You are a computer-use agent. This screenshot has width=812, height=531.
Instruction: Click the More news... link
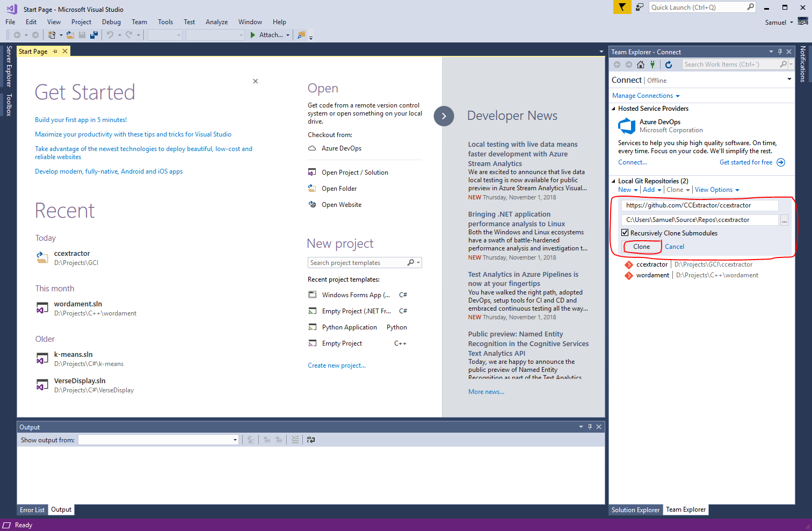pos(486,392)
